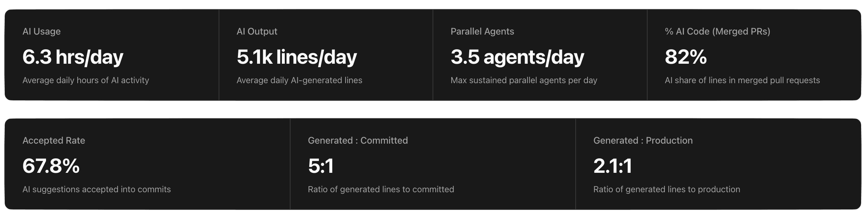Screen dimensions: 868x216
Task: Click 'Average daily hours of AI activity' text
Action: (x=86, y=80)
